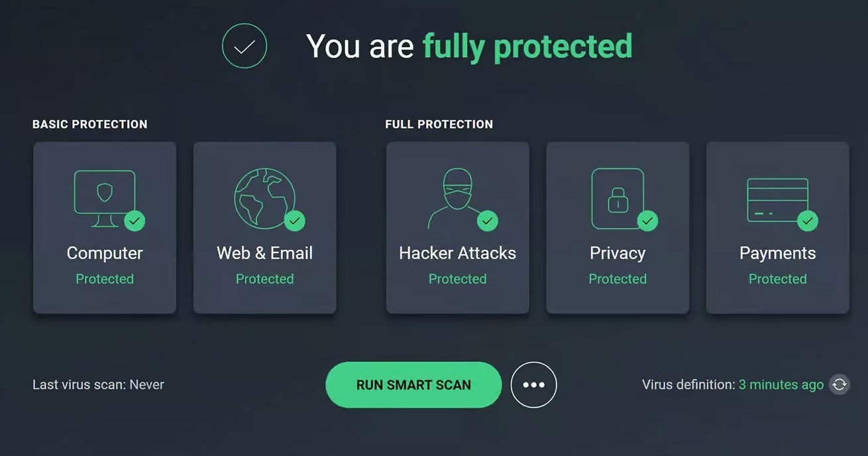The height and width of the screenshot is (456, 868).
Task: Click the masked hacker icon
Action: click(457, 198)
